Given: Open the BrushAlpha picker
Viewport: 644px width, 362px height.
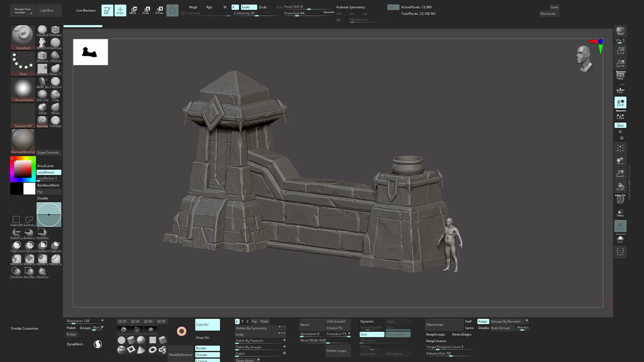Looking at the screenshot, I should click(x=23, y=90).
